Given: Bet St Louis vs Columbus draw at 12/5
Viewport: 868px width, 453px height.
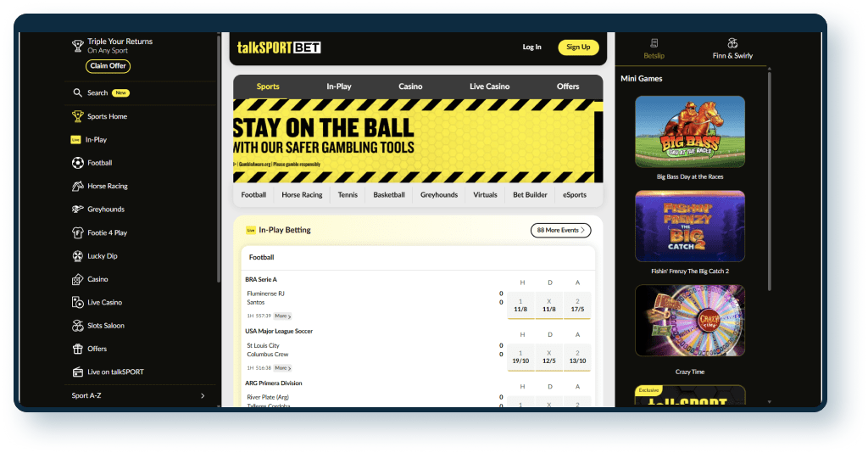Looking at the screenshot, I should point(549,357).
